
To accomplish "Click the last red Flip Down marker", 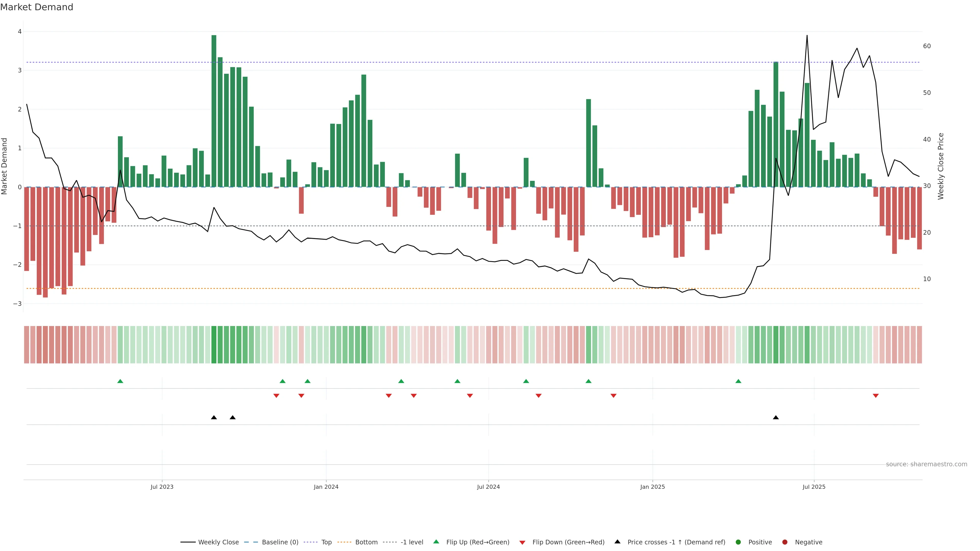I will tap(876, 396).
